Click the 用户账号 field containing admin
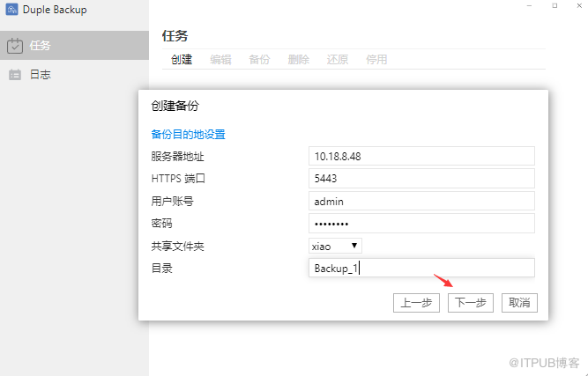588x376 pixels. (x=421, y=201)
